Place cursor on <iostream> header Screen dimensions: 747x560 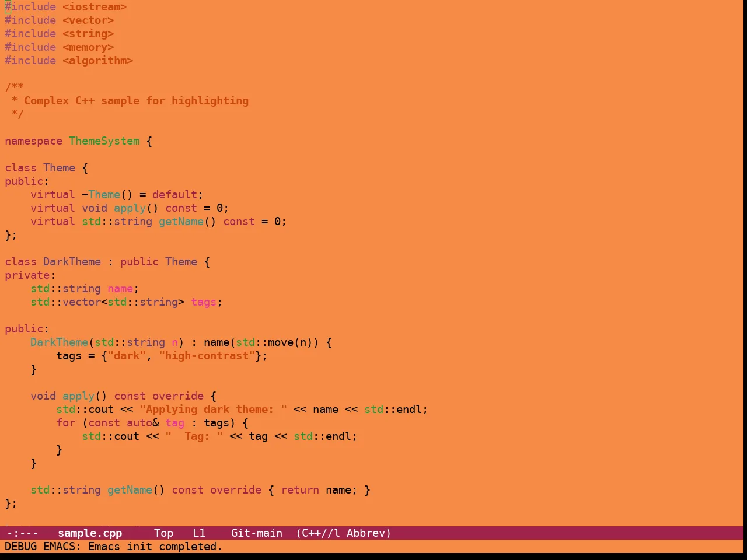[x=95, y=7]
